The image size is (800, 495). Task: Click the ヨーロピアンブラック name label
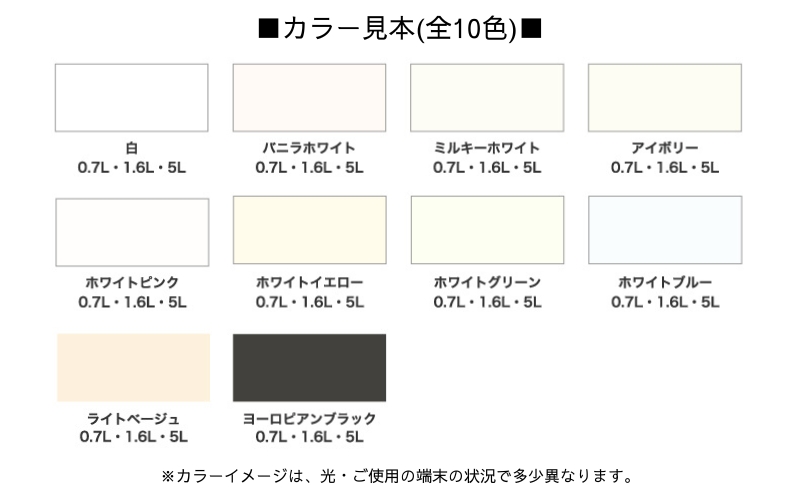tap(309, 419)
